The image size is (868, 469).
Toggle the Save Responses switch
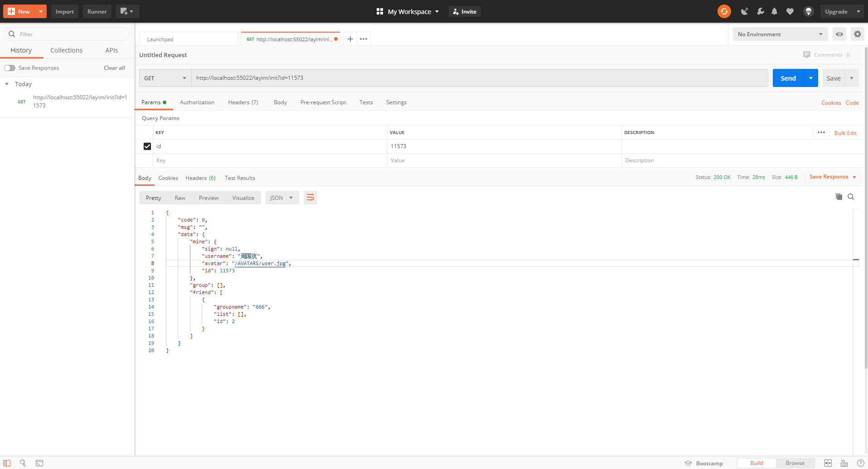[10, 68]
